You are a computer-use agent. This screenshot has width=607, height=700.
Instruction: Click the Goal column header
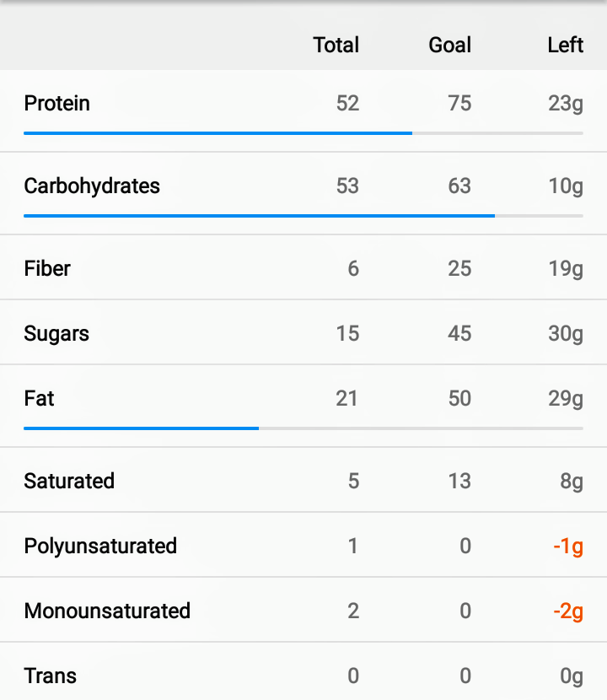[450, 45]
